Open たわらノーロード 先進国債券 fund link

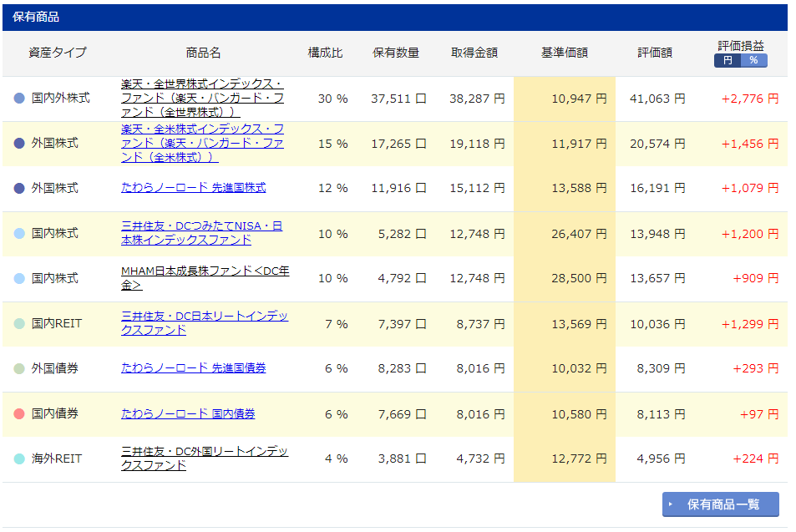pyautogui.click(x=194, y=368)
